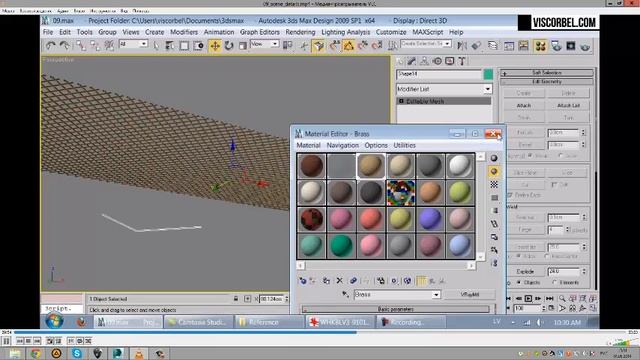The width and height of the screenshot is (640, 360).
Task: Open the Render Setup teapot icon
Action: 556,46
